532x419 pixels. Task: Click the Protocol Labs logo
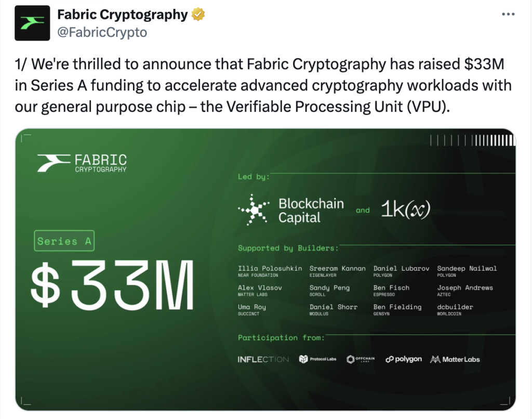(x=317, y=359)
